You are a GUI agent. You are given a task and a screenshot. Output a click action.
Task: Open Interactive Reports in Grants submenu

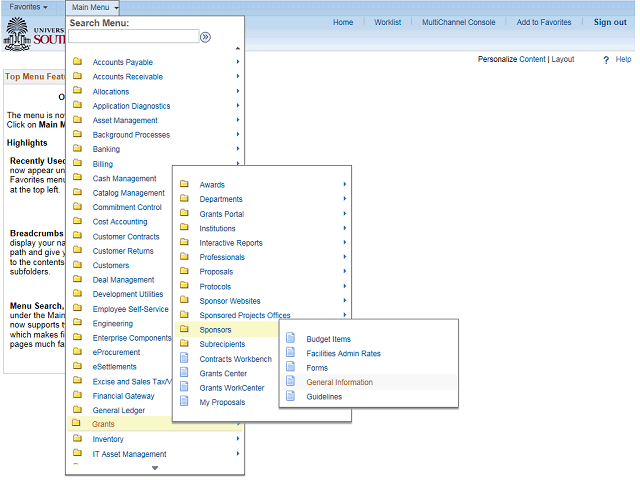pyautogui.click(x=231, y=243)
